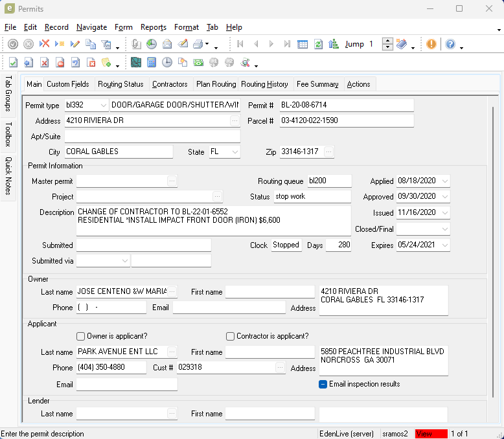This screenshot has height=439, width=504.
Task: Open the Expires date dropdown
Action: pyautogui.click(x=444, y=245)
